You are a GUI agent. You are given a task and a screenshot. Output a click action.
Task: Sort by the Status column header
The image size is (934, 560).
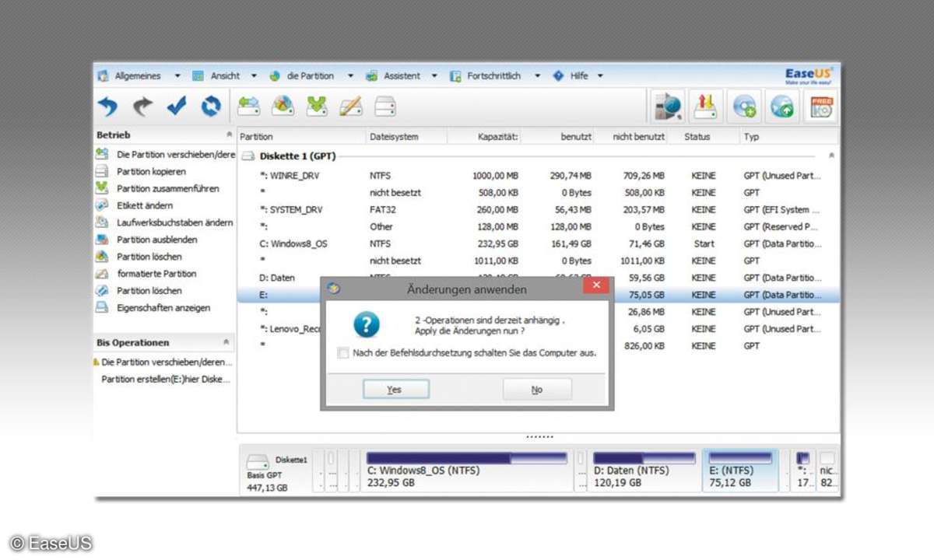702,137
